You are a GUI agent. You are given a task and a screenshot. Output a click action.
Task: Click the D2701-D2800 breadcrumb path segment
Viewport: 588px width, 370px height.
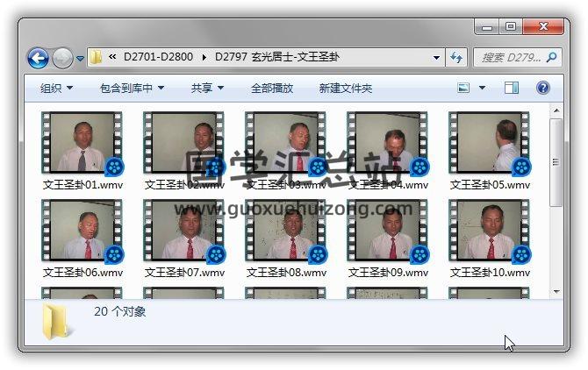161,58
